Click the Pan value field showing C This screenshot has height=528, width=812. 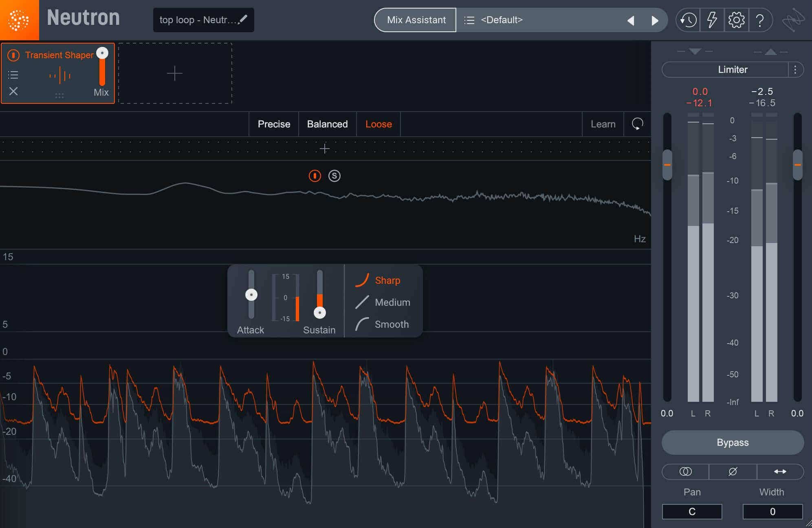(x=692, y=512)
